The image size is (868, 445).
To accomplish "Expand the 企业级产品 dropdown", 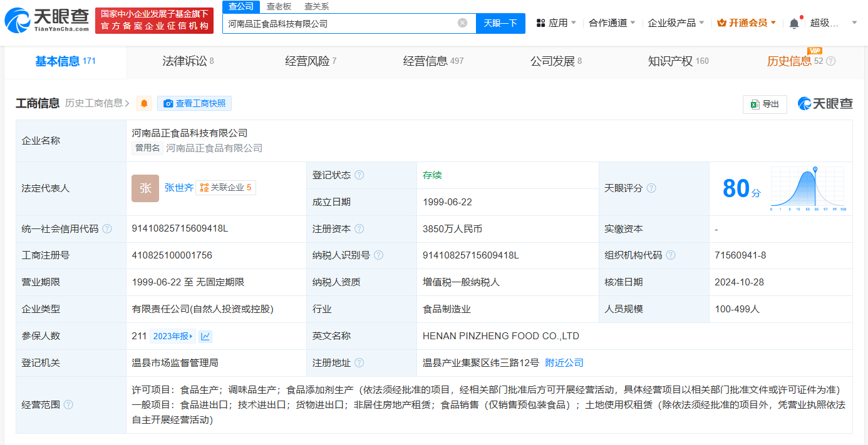I will 676,23.
